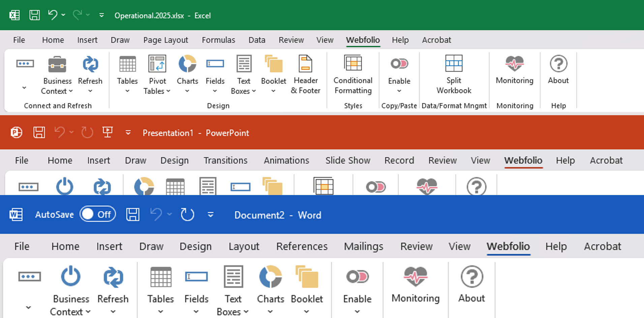Click the Monitoring heart icon in PowerPoint ribbon
This screenshot has height=318, width=644.
[x=427, y=186]
